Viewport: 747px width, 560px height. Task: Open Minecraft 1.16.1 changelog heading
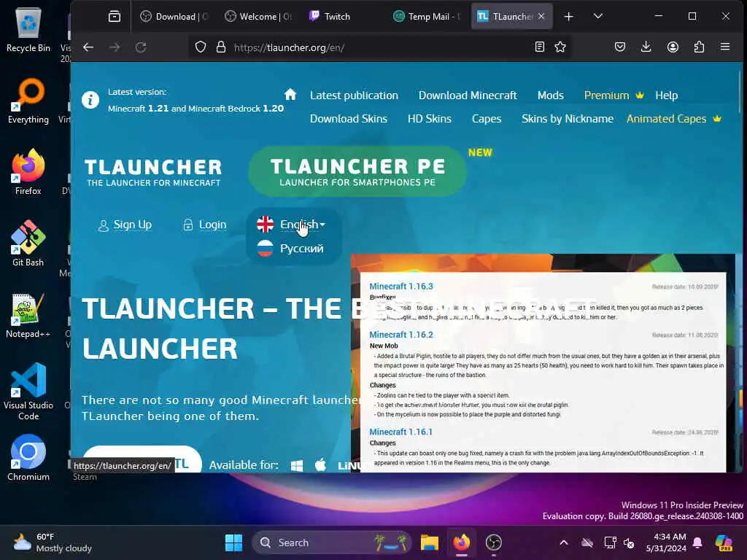[x=401, y=432]
